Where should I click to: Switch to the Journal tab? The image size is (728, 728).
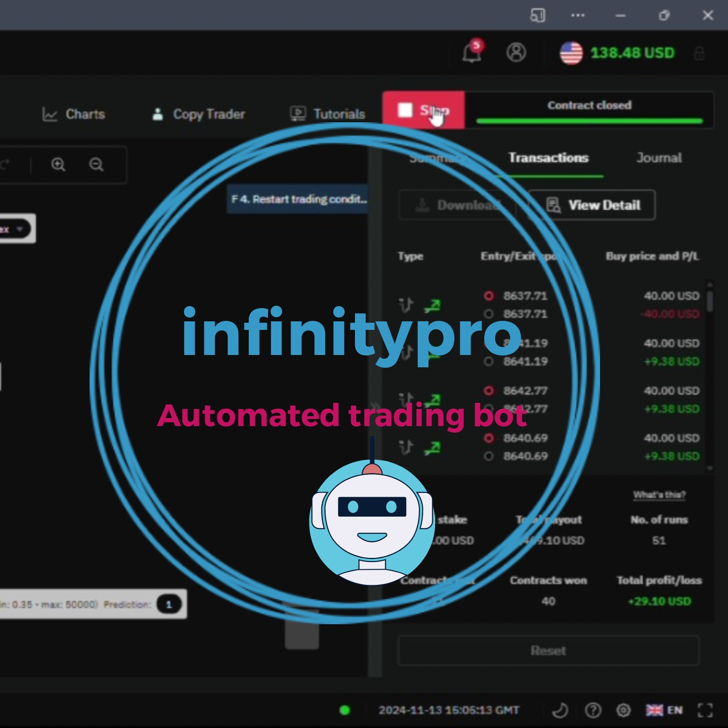[x=659, y=158]
